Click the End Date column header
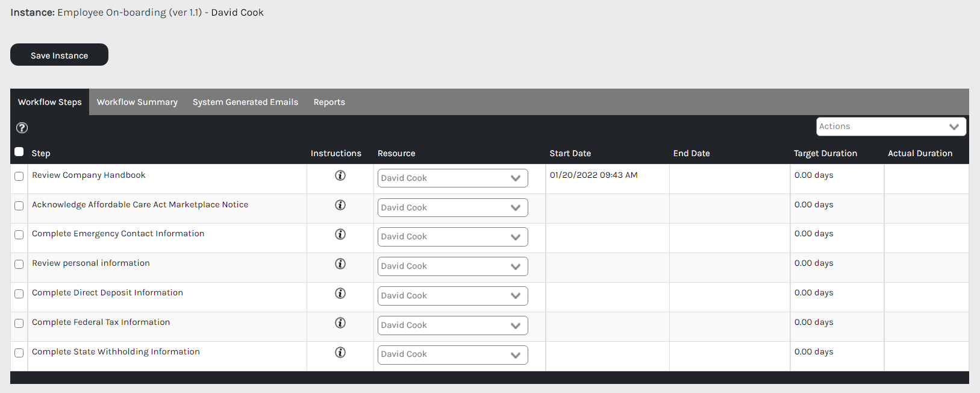980x393 pixels. coord(691,153)
